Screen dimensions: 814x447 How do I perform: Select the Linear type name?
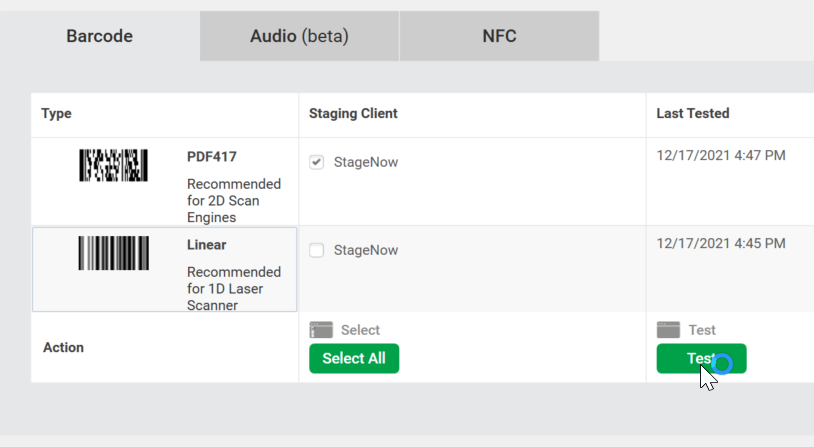[x=207, y=245]
